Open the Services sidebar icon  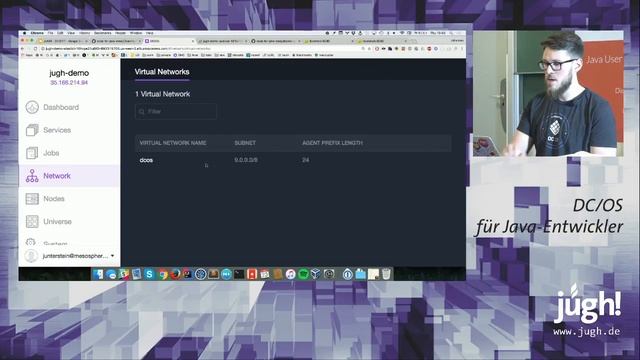coord(32,130)
